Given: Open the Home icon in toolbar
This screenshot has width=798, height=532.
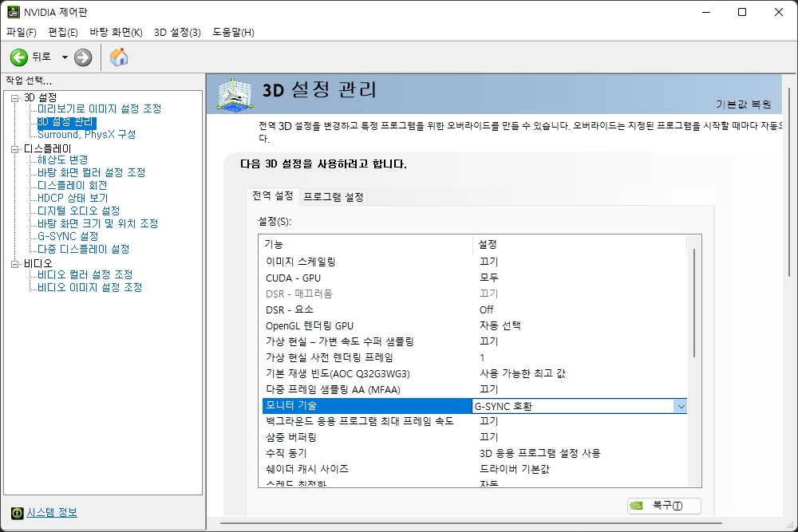Looking at the screenshot, I should point(119,57).
